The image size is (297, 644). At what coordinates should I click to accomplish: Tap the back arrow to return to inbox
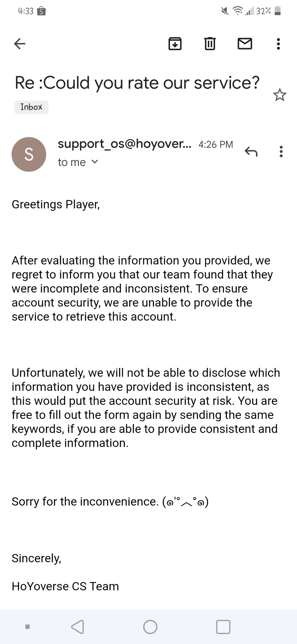pos(19,44)
